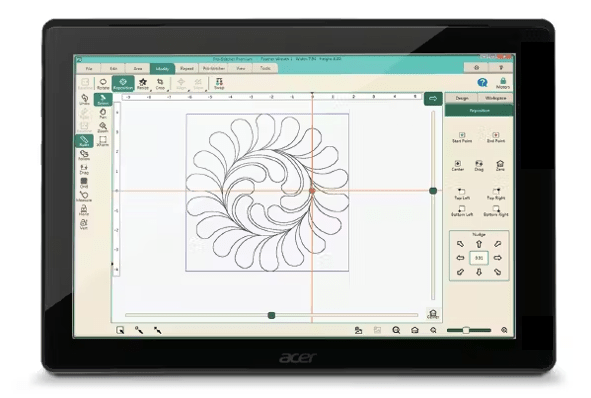Switch to the Design panel tab
Screen dimensions: 591x398
(x=462, y=98)
